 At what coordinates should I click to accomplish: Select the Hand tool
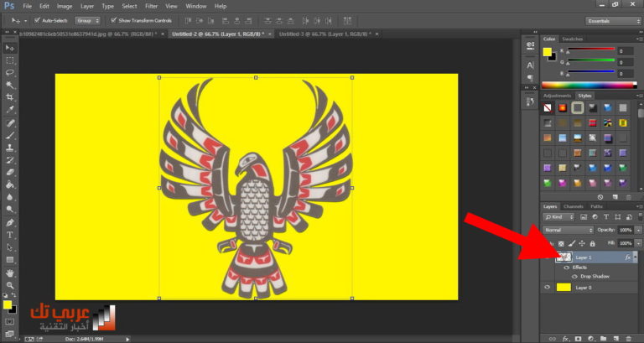click(x=10, y=273)
